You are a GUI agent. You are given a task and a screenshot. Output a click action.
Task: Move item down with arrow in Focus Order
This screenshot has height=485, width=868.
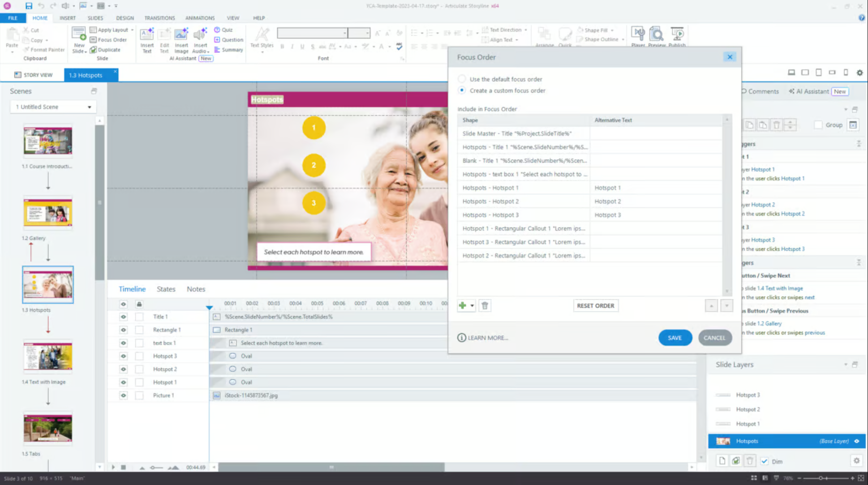point(726,306)
